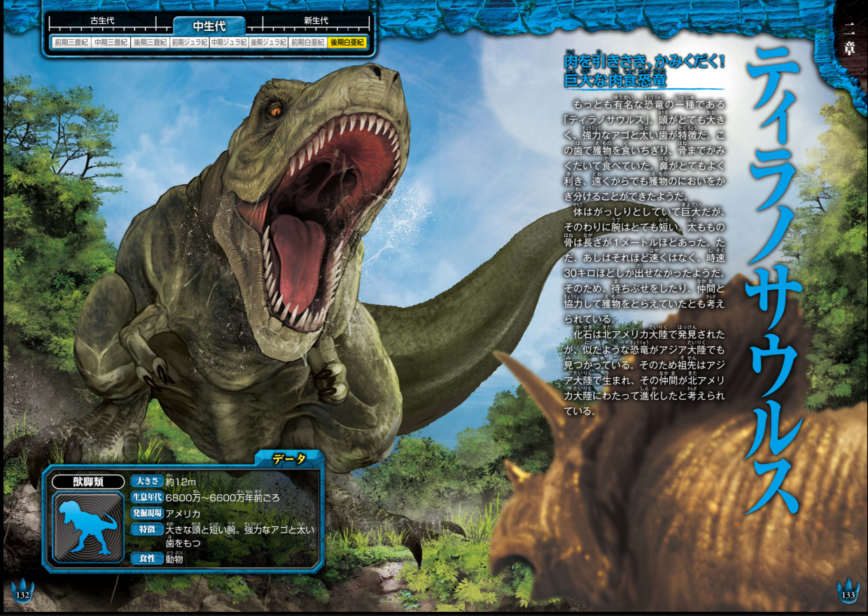Click the page 132 claw badge
The image size is (868, 616).
coord(22,589)
